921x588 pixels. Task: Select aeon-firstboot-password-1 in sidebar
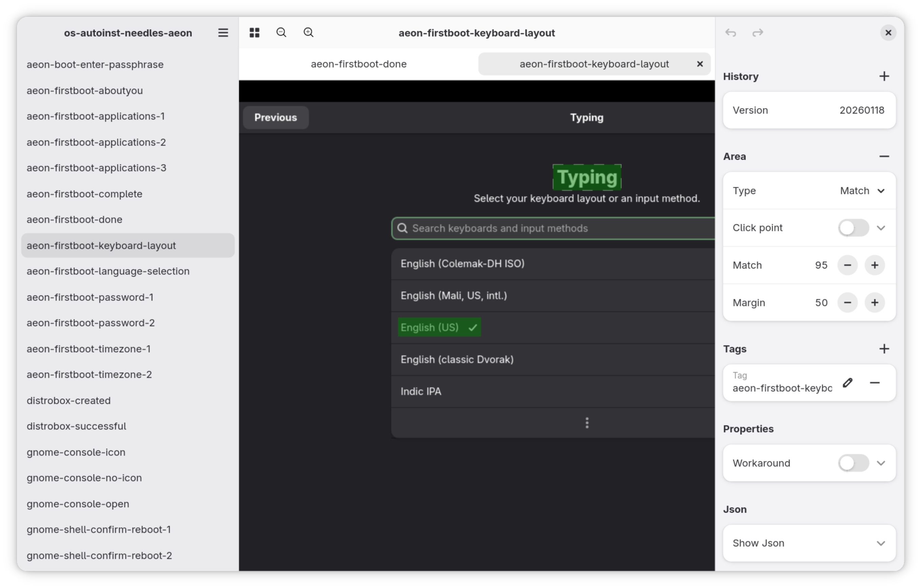click(128, 297)
